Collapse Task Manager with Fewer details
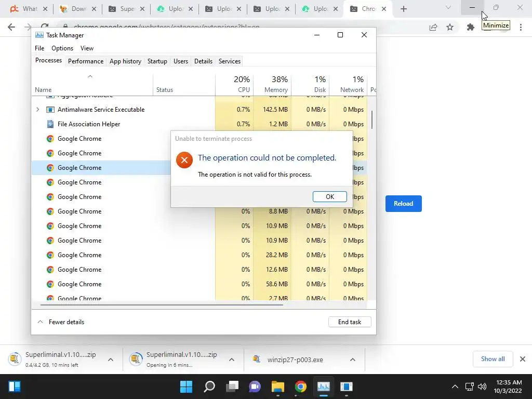The width and height of the screenshot is (532, 399). [x=61, y=322]
